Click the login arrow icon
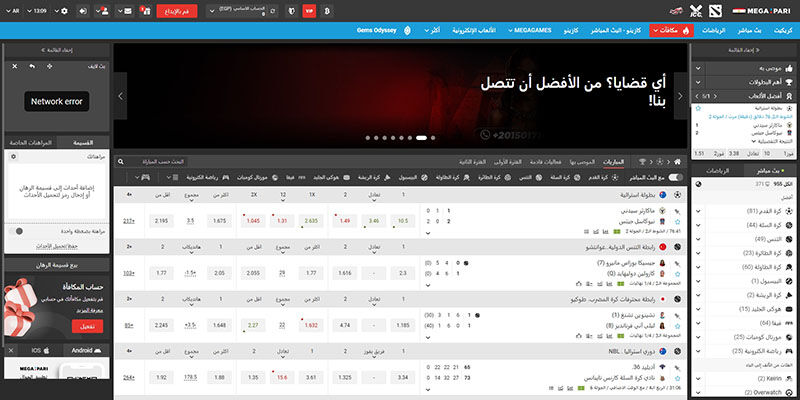Screen dimensions: 800x400 tap(84, 11)
